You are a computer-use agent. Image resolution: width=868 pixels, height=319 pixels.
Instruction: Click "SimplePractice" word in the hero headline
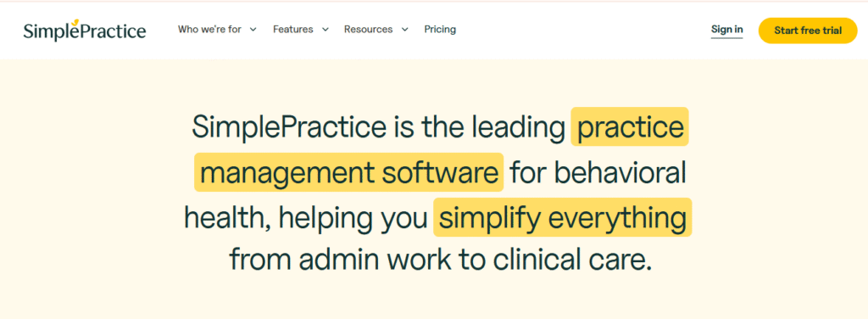[288, 127]
